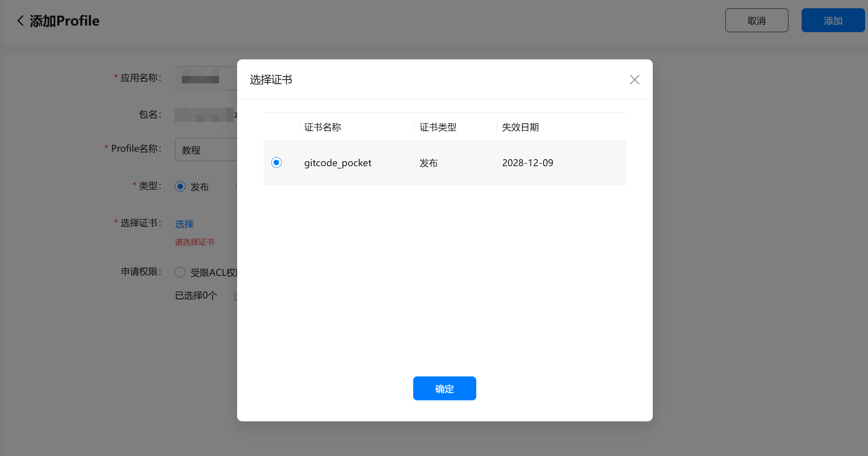Open certificate picker via 选择 link
This screenshot has width=868, height=456.
tap(184, 224)
